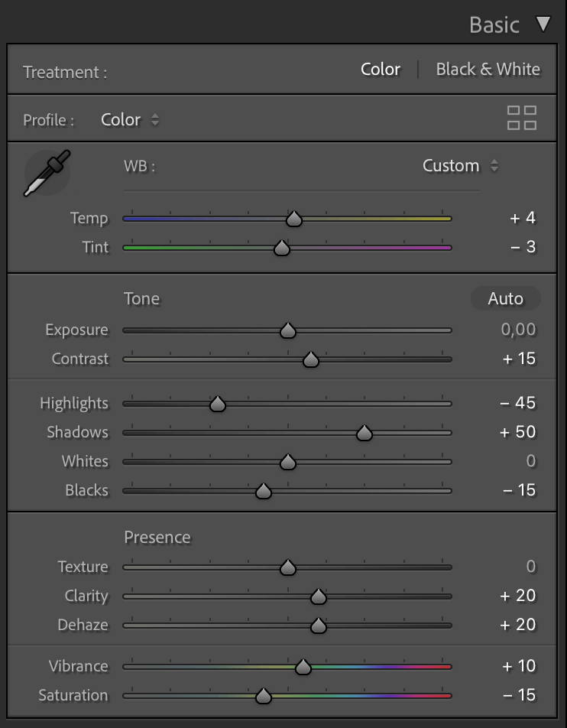Select the Blacks value field showing -15

pyautogui.click(x=519, y=490)
